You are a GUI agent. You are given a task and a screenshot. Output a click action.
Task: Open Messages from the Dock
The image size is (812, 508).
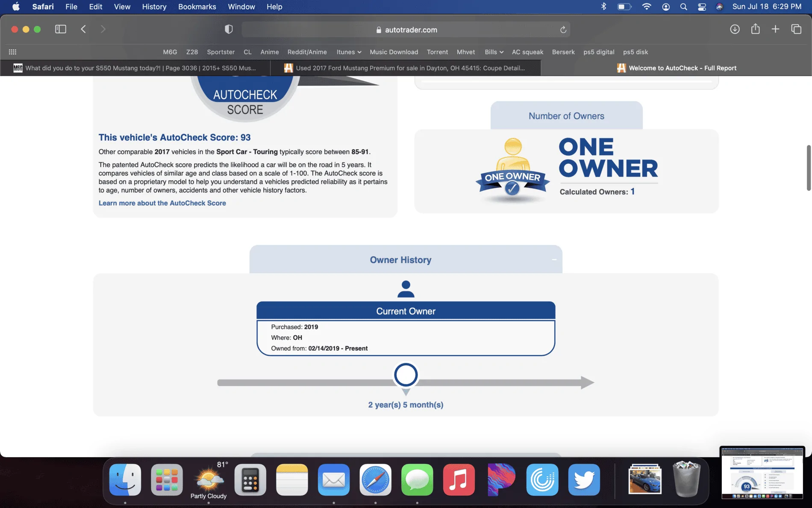[x=417, y=479]
